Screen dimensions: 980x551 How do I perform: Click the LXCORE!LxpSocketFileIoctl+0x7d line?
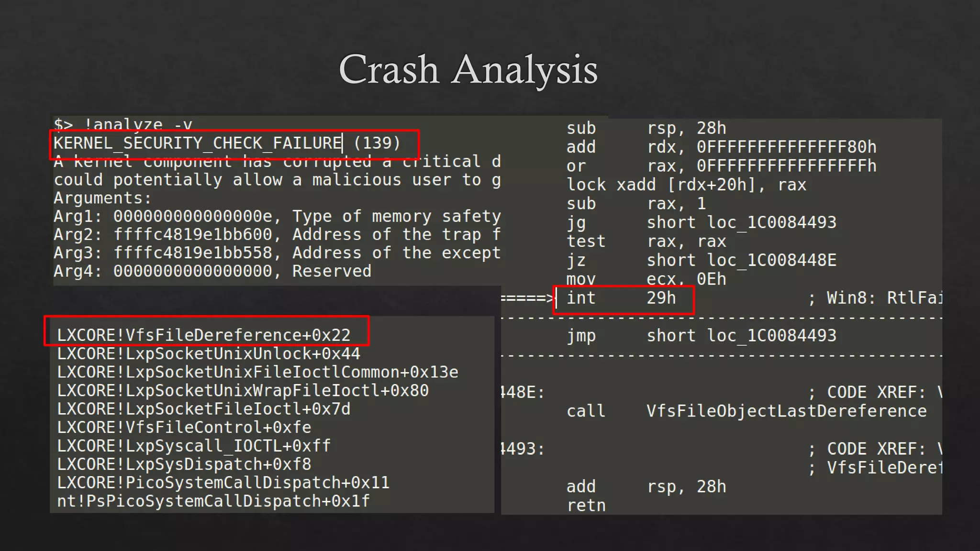coord(203,409)
